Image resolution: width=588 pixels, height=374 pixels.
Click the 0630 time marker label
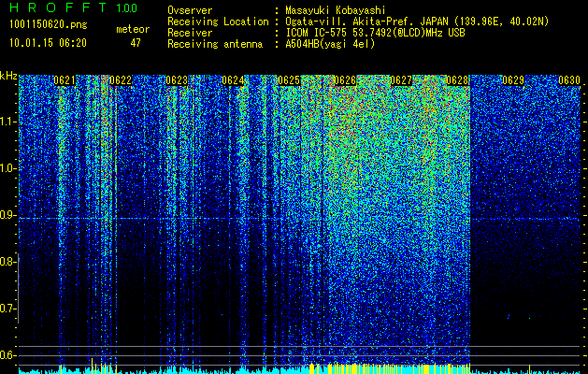(569, 80)
